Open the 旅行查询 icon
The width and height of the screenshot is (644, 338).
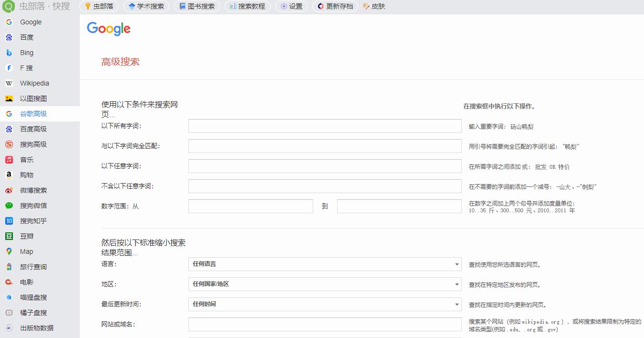pyautogui.click(x=9, y=267)
